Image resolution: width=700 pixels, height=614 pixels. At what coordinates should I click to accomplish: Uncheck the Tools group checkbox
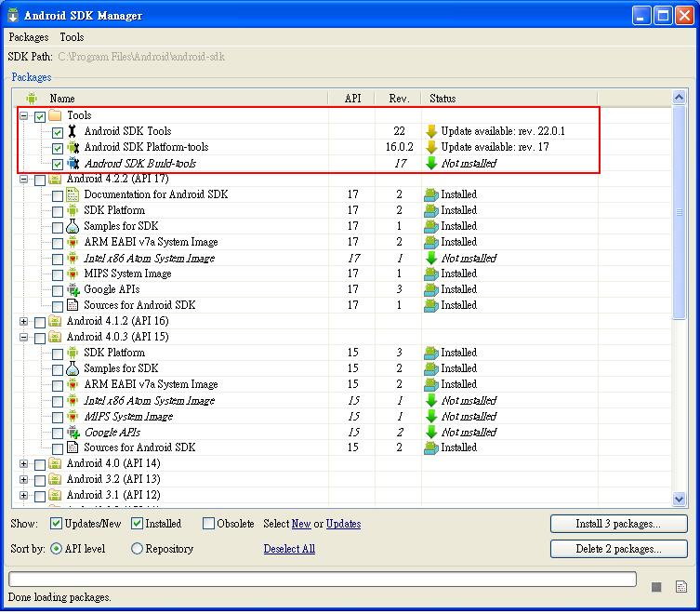[40, 116]
